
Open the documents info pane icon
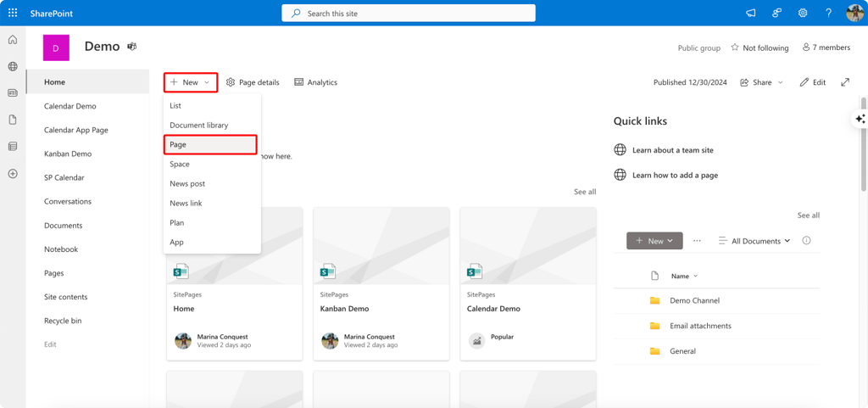[x=807, y=240]
